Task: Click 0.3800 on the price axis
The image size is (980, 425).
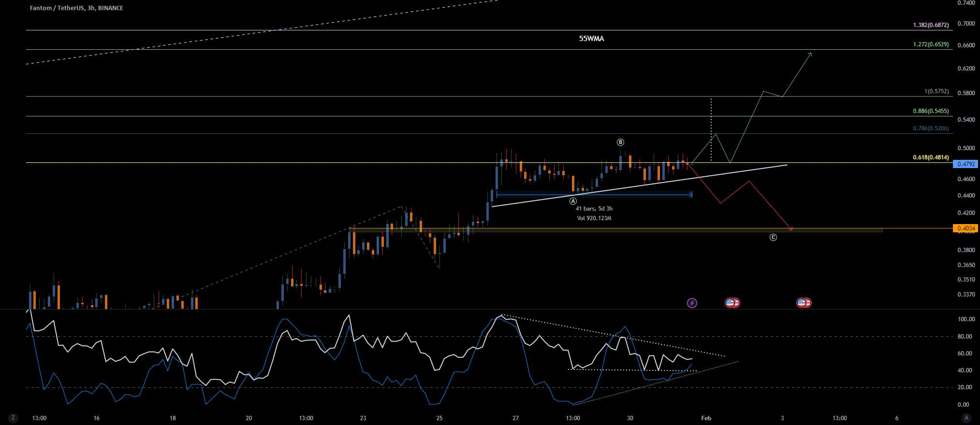Action: pos(966,250)
